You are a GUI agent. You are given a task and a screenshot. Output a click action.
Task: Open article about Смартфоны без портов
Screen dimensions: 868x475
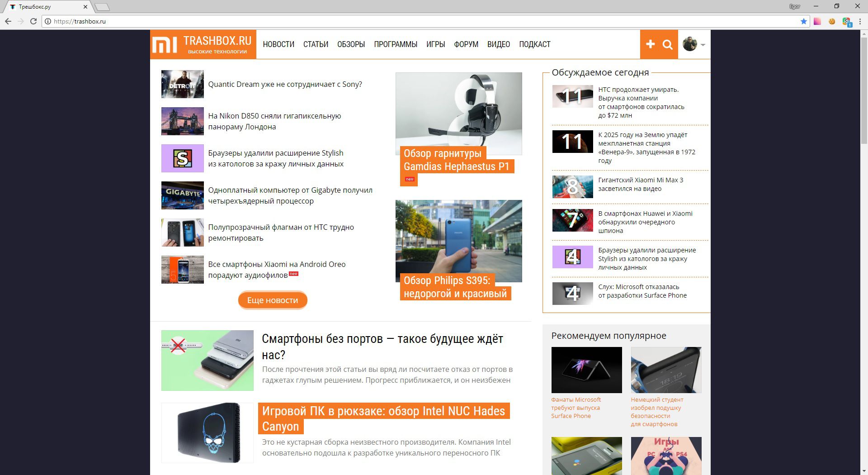click(382, 346)
